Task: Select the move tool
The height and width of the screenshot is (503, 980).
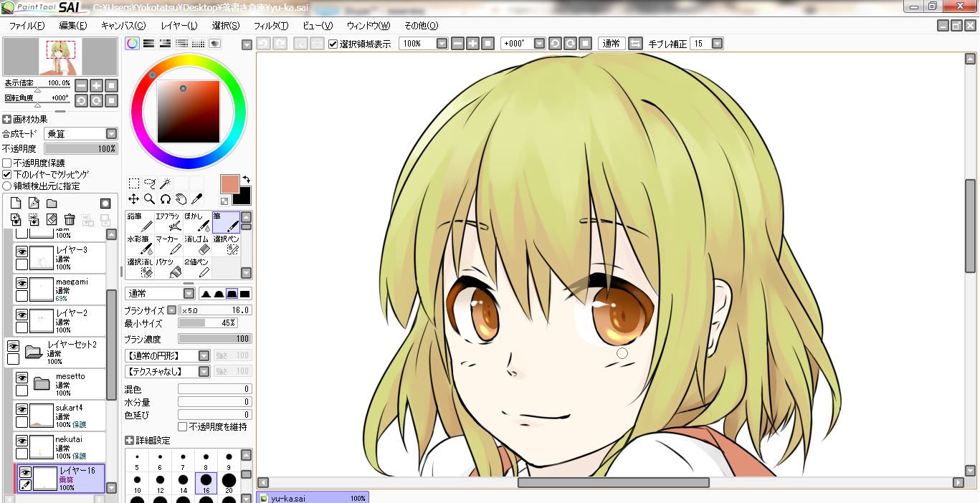Action: click(x=134, y=198)
